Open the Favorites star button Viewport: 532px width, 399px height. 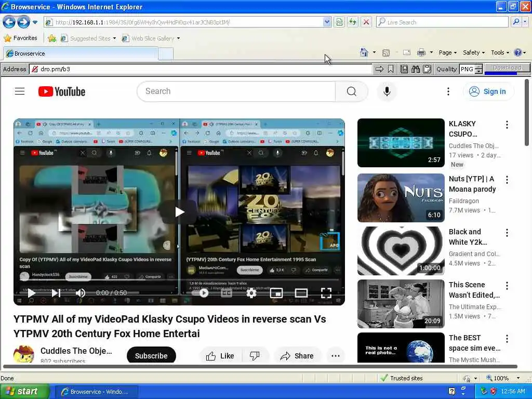pos(20,38)
